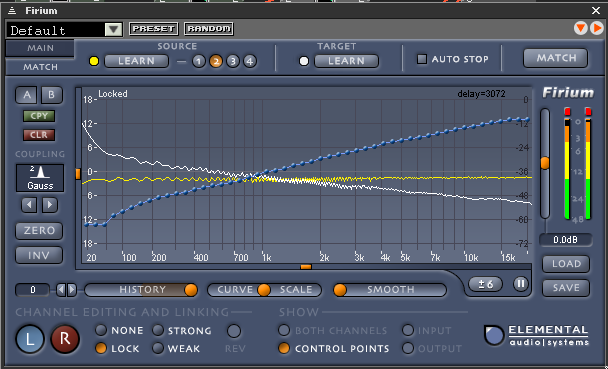Click the orange right-arrow icon top right

597,28
